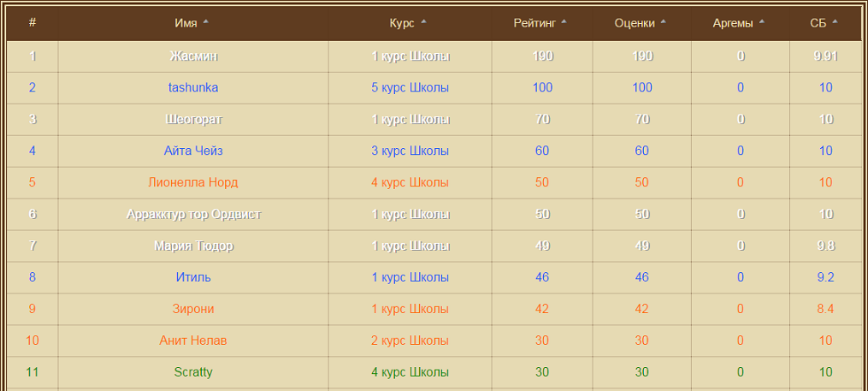Open Жасмин's profile
This screenshot has height=391, width=868.
pos(193,56)
